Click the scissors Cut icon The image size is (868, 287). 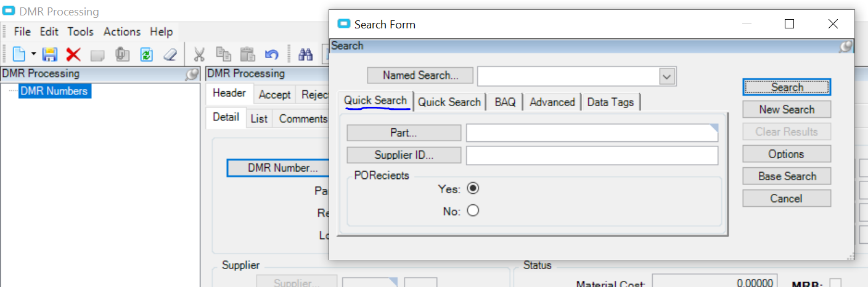click(x=199, y=54)
